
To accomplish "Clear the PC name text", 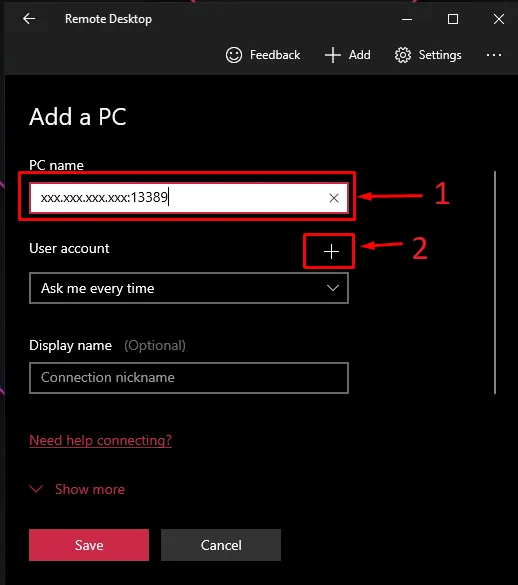I will tap(334, 198).
